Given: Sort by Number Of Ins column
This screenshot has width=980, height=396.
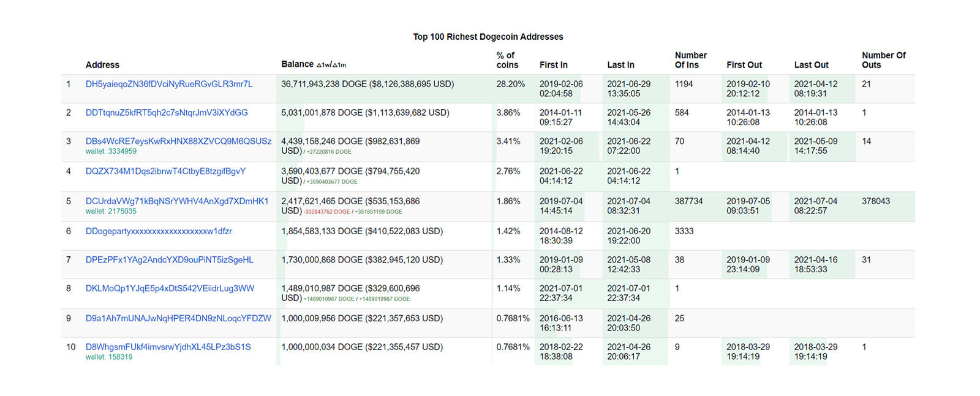Looking at the screenshot, I should pyautogui.click(x=690, y=60).
